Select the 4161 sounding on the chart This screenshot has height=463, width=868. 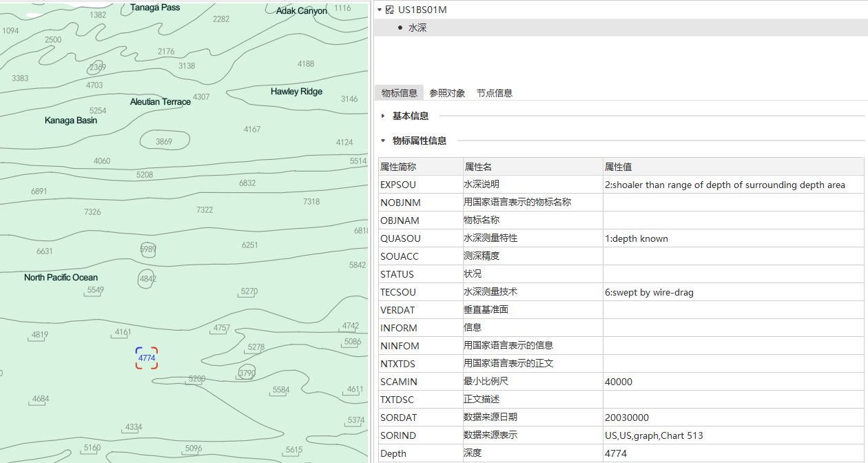123,332
